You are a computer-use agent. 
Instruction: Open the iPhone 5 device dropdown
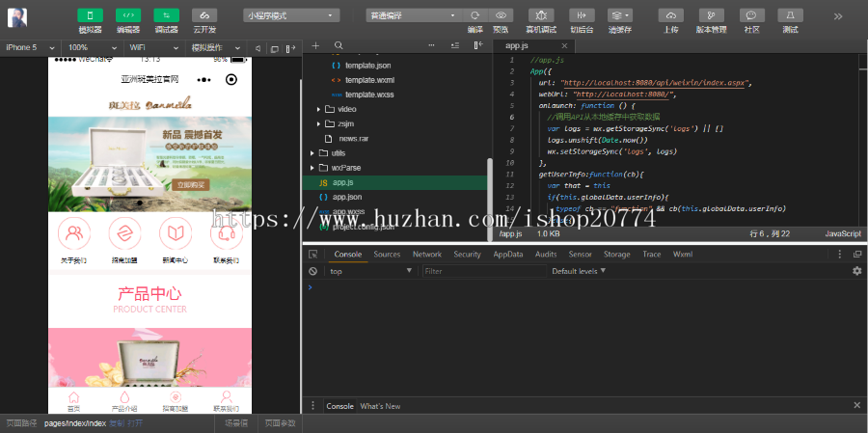click(29, 47)
